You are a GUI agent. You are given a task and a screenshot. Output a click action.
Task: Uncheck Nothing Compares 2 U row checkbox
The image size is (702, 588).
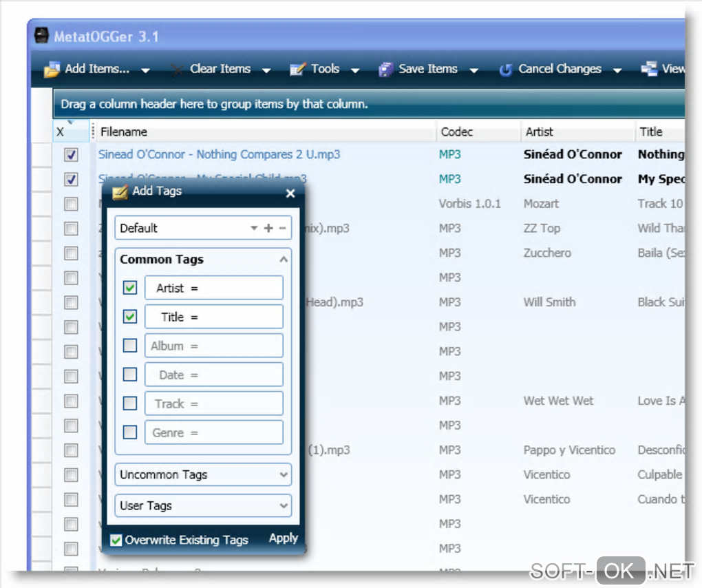(71, 155)
